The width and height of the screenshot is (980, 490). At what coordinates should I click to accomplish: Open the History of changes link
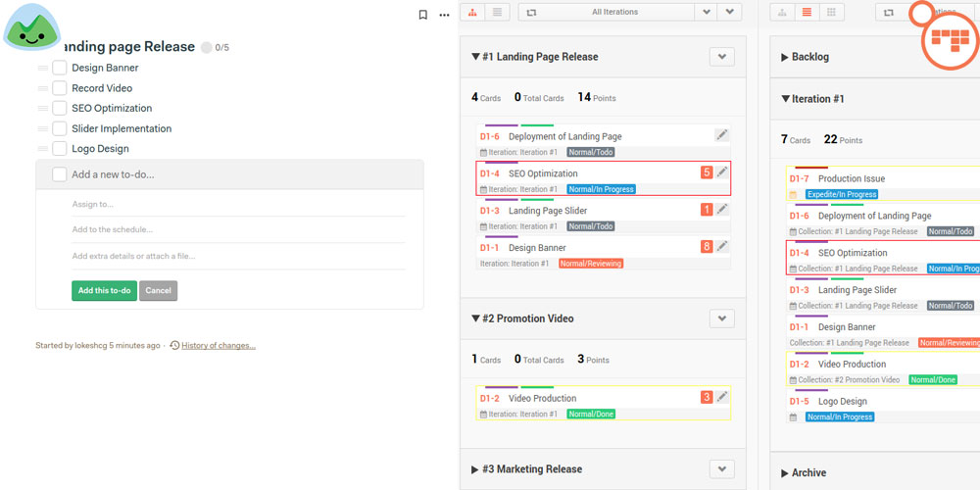(218, 346)
